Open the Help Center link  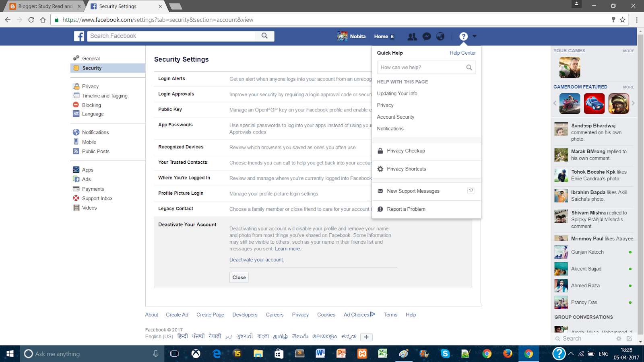coord(462,53)
